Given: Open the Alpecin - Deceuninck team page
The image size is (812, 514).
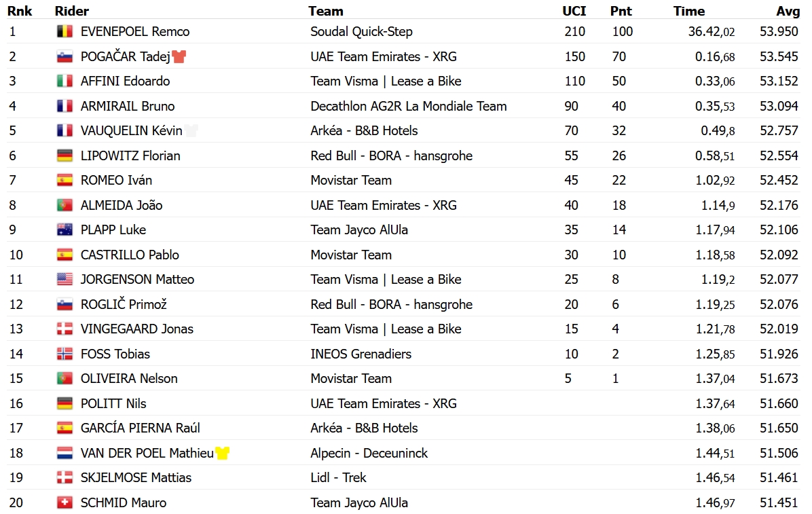Looking at the screenshot, I should pos(369,453).
